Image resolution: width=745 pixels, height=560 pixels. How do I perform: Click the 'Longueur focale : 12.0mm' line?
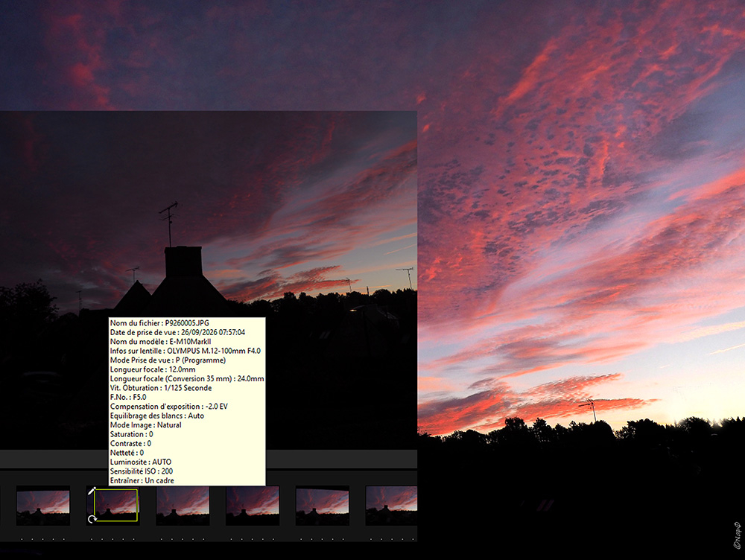click(x=153, y=369)
